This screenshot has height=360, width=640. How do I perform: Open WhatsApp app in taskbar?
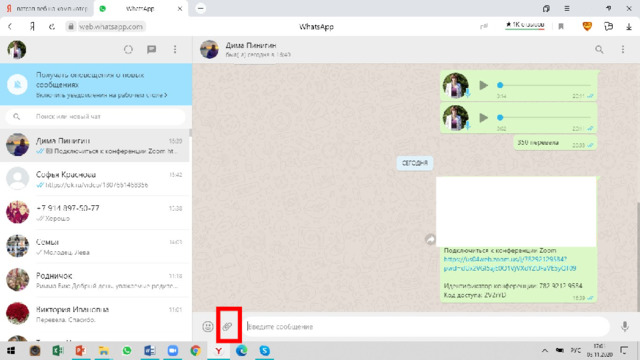[127, 351]
